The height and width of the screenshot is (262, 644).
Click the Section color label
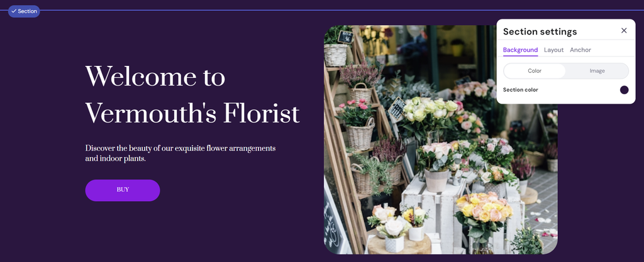pos(520,90)
